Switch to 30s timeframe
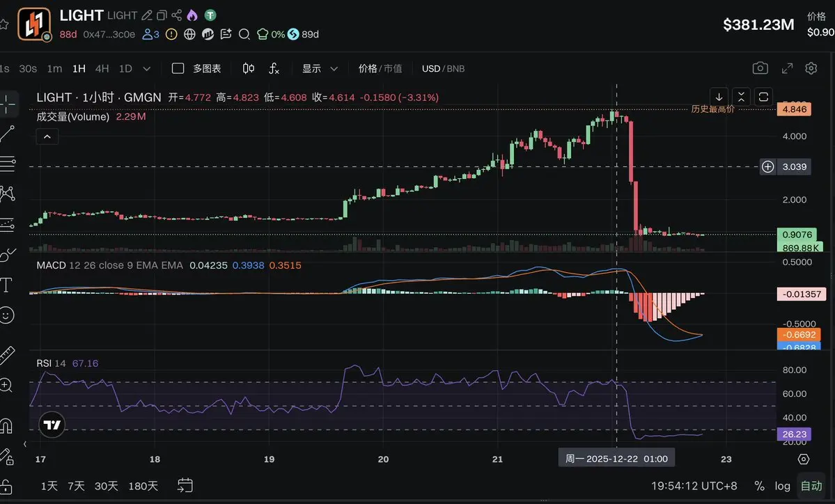Viewport: 835px width, 504px height. 28,69
